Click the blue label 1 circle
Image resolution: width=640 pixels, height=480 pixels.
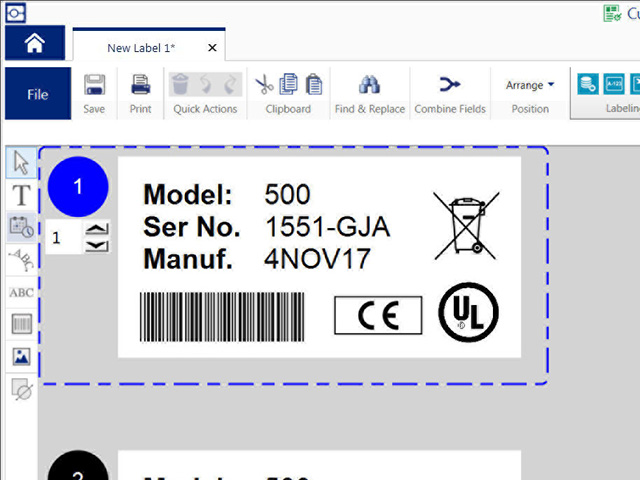[78, 187]
